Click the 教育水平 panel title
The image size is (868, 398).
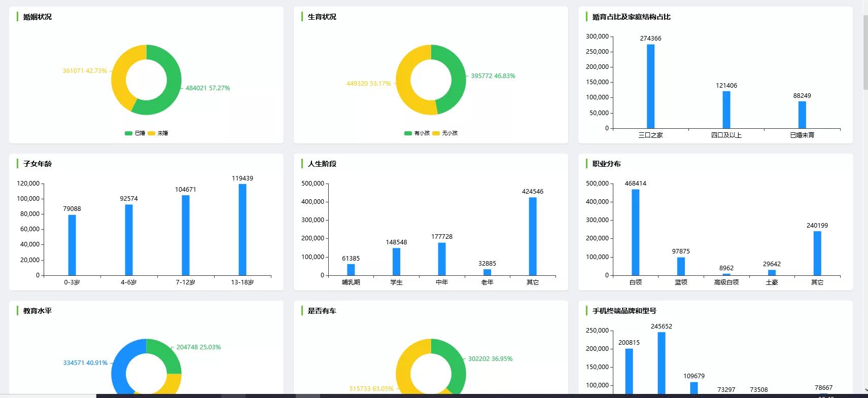pyautogui.click(x=38, y=311)
